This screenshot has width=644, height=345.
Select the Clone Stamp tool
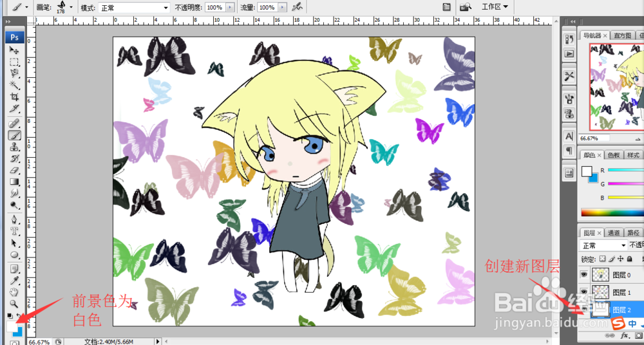point(15,147)
